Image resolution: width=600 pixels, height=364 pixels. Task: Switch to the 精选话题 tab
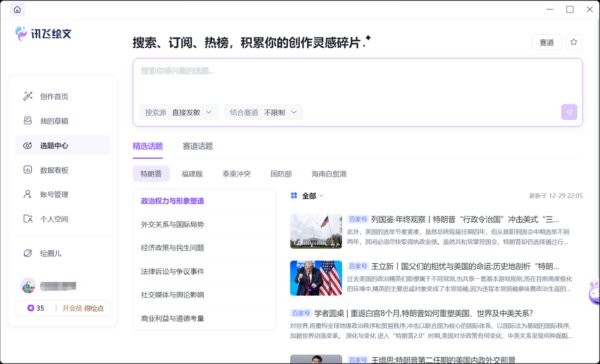148,146
